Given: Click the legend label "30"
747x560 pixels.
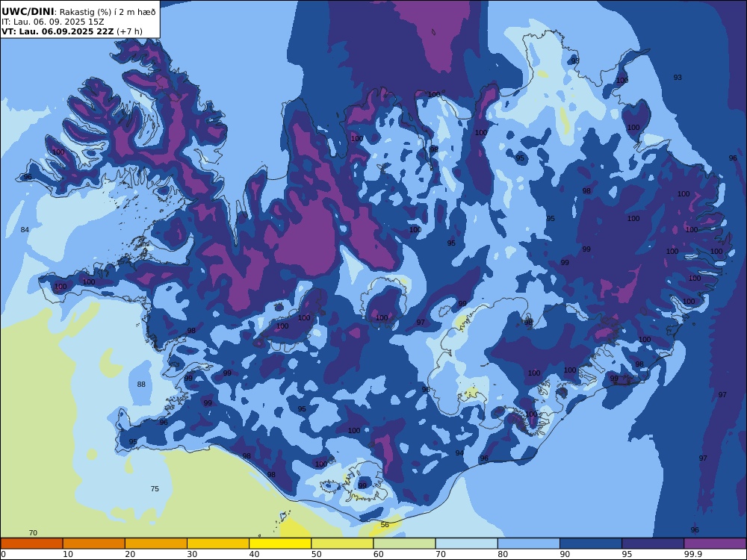Looking at the screenshot, I should (x=193, y=554).
